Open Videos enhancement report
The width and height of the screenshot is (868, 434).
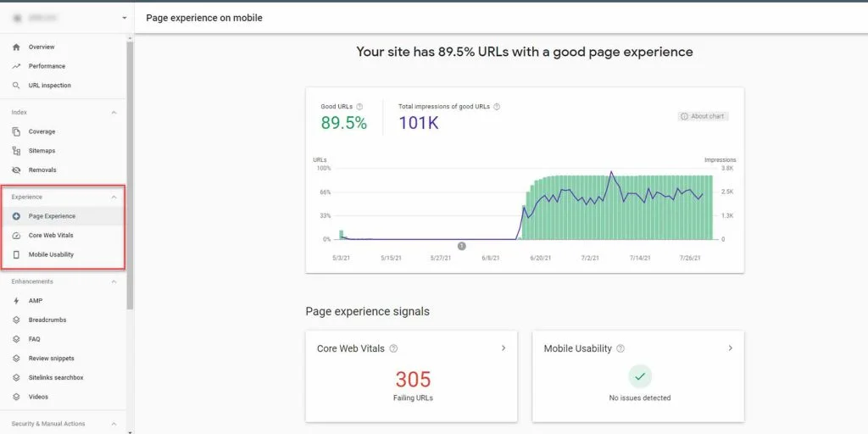(63, 397)
